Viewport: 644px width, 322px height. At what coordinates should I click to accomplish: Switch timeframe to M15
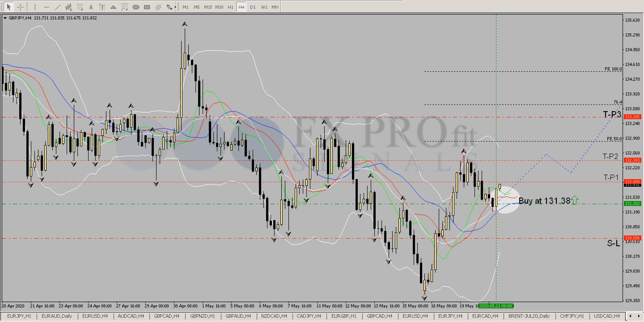coord(208,7)
